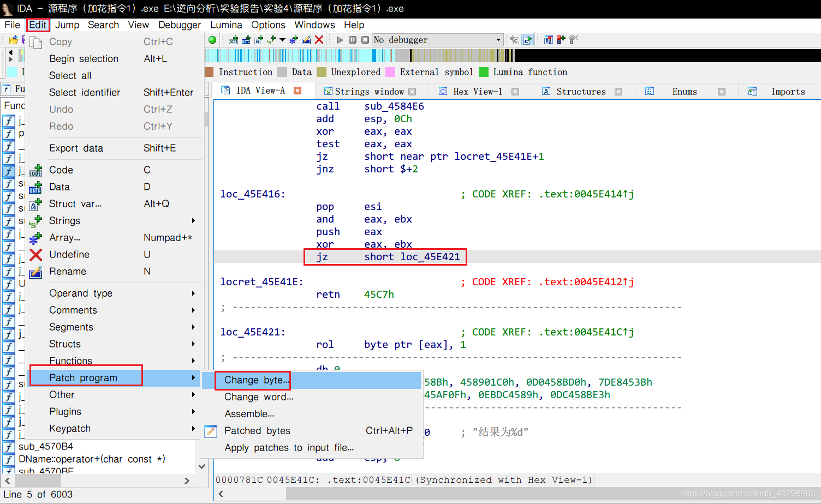Close the Strings window tab
The height and width of the screenshot is (504, 821).
click(412, 92)
